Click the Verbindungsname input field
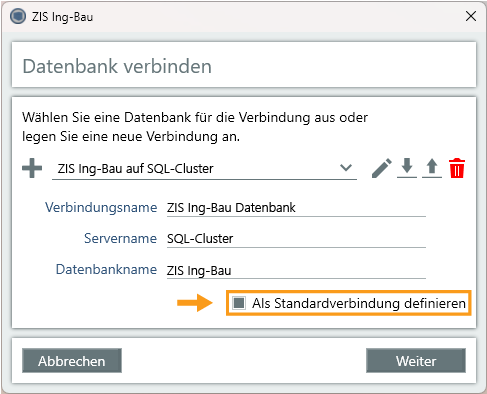The image size is (487, 394). [x=296, y=208]
